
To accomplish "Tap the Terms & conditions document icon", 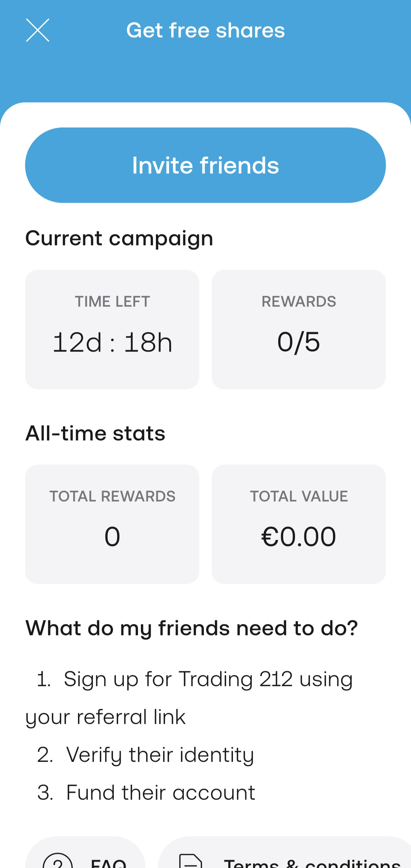I will 190,862.
